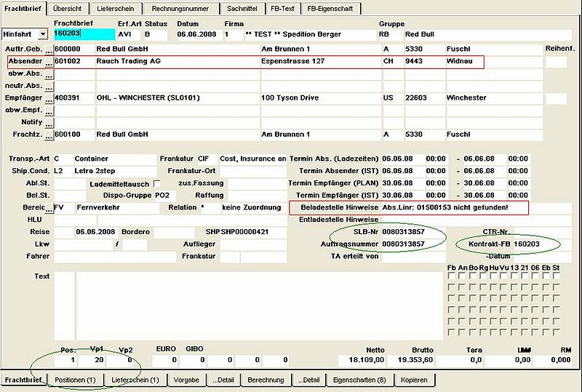Click the Kopieren button
Image resolution: width=582 pixels, height=392 pixels.
414,380
